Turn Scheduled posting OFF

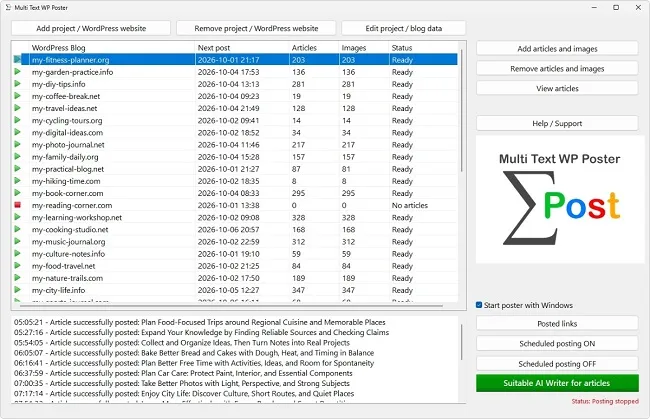pyautogui.click(x=557, y=363)
